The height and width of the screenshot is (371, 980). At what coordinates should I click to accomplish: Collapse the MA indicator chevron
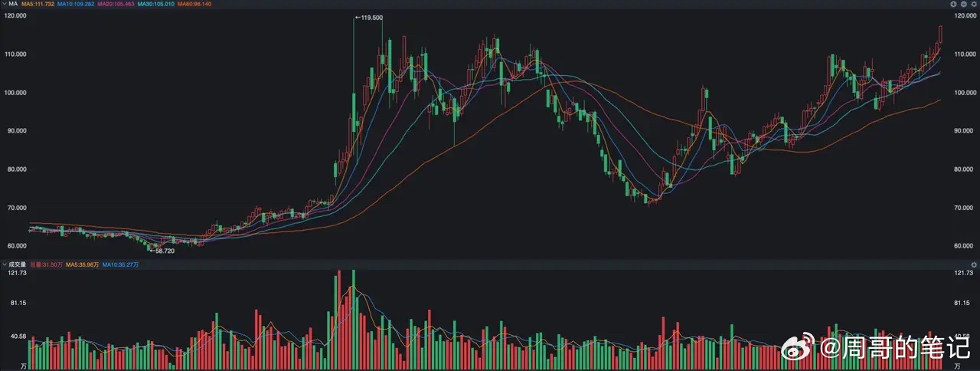(3, 4)
